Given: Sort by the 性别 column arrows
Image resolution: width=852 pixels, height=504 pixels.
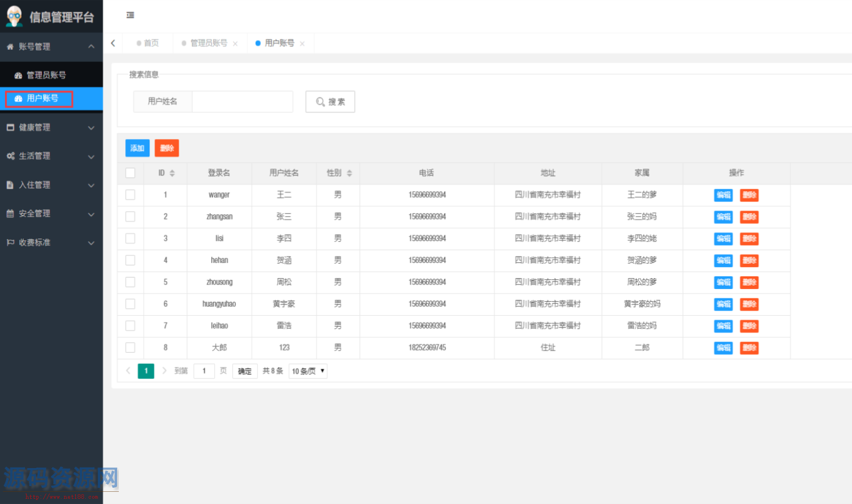Looking at the screenshot, I should point(349,173).
